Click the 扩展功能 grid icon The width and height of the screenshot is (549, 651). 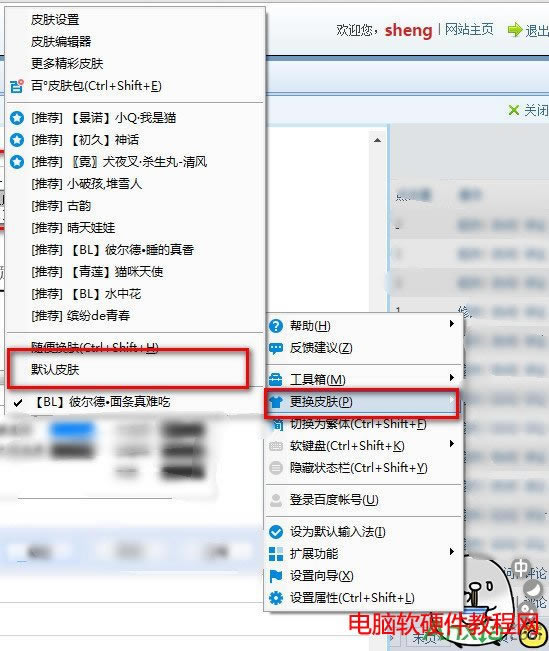(x=276, y=554)
